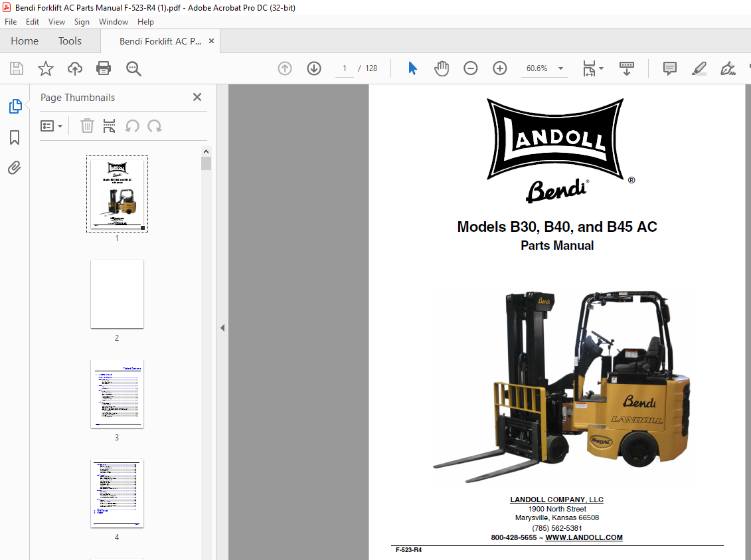Rotate page clockwise
Image resolution: width=751 pixels, height=560 pixels.
[x=154, y=126]
